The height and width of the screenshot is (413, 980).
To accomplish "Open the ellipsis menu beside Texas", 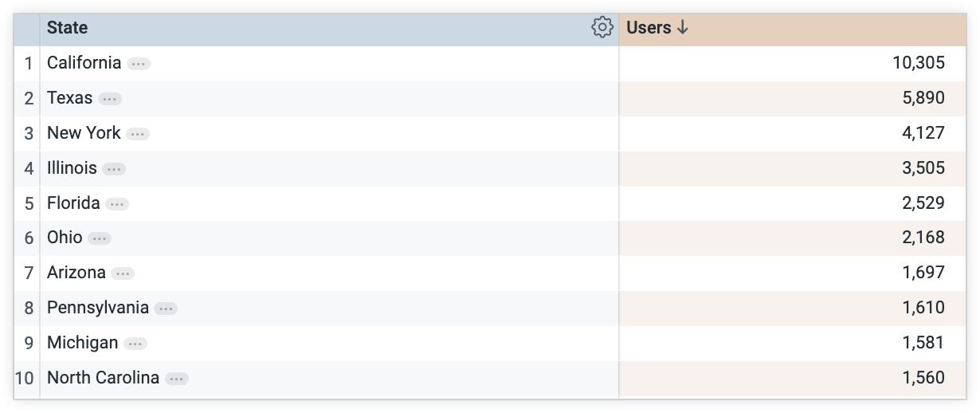I will click(110, 99).
